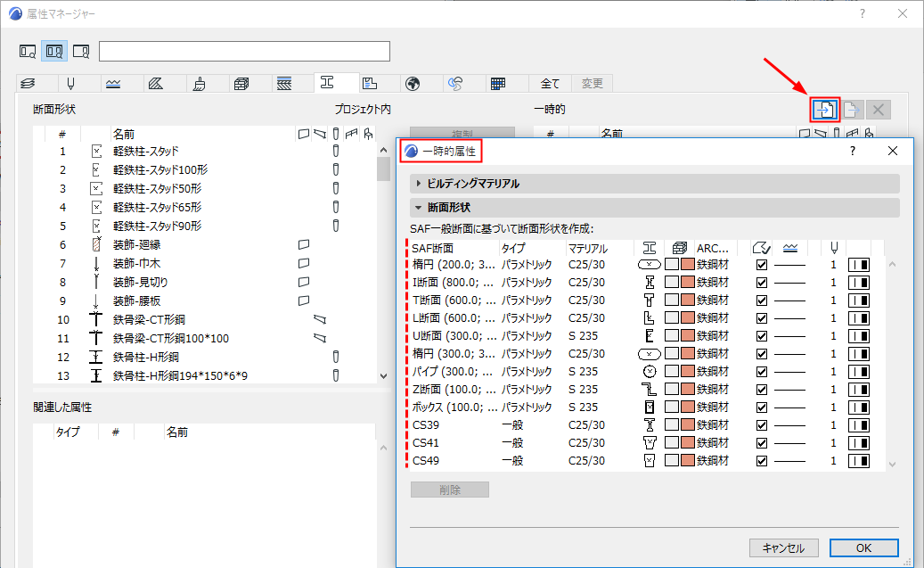Open the Building Materials tab icon
924x568 pixels.
tap(241, 84)
